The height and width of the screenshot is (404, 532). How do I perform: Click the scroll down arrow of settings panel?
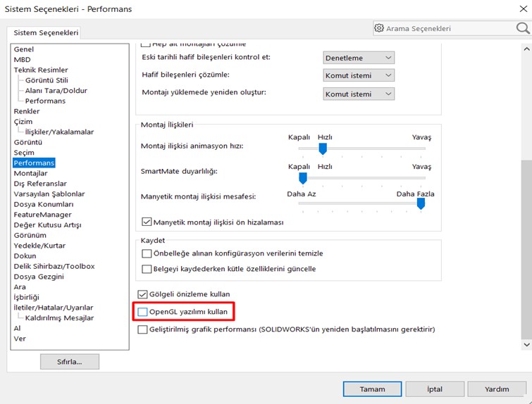[526, 344]
